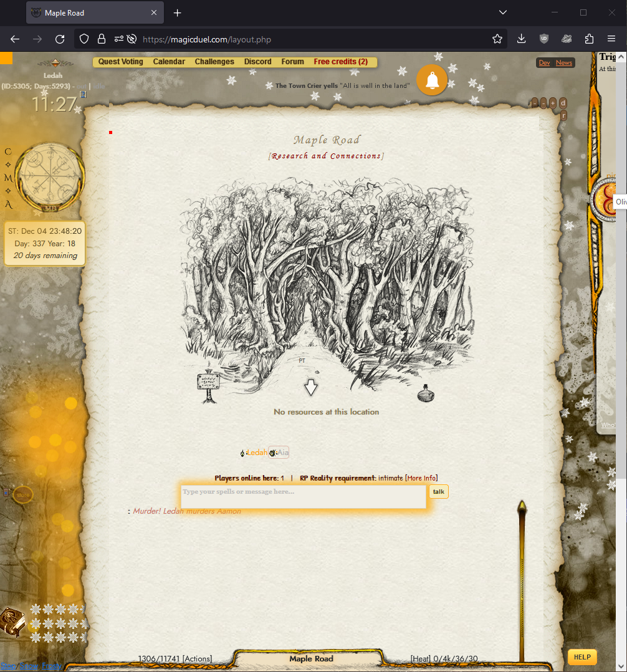Click the wooden signpost in the scene
This screenshot has height=672, width=627.
pyautogui.click(x=209, y=385)
